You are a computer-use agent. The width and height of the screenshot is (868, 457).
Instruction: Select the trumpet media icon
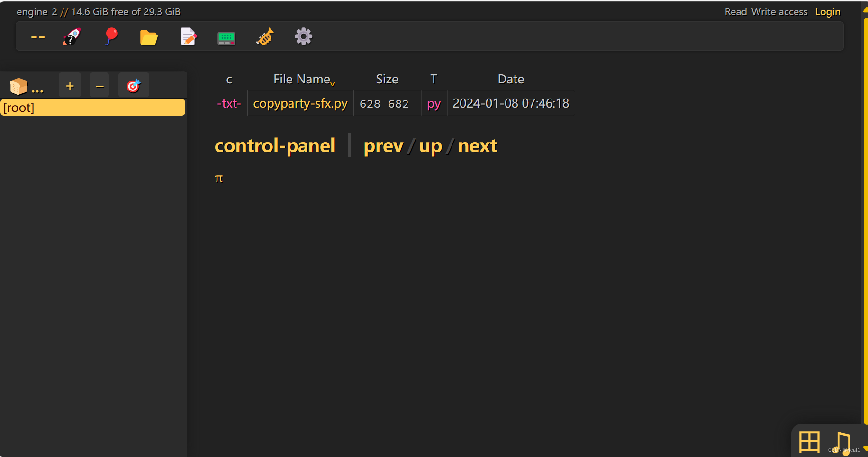point(264,36)
